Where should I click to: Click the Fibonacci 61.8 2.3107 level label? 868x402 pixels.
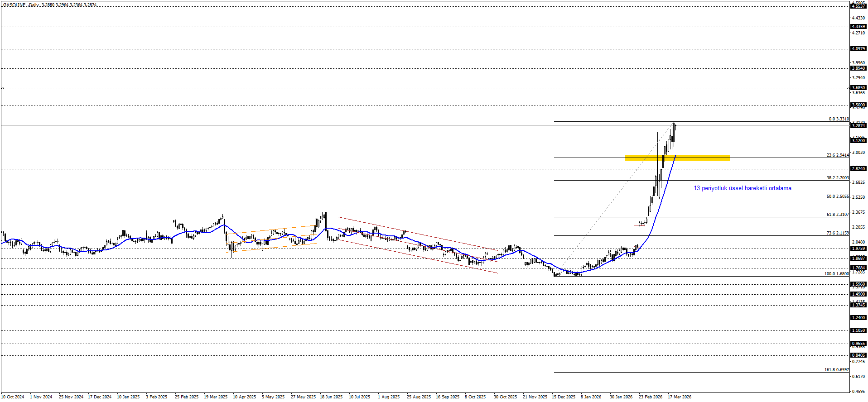(837, 215)
